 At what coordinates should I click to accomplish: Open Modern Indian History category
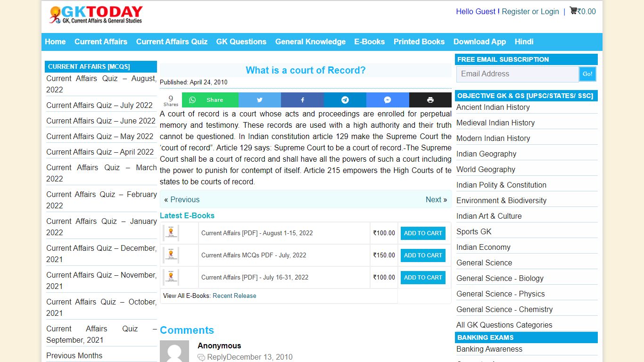493,138
